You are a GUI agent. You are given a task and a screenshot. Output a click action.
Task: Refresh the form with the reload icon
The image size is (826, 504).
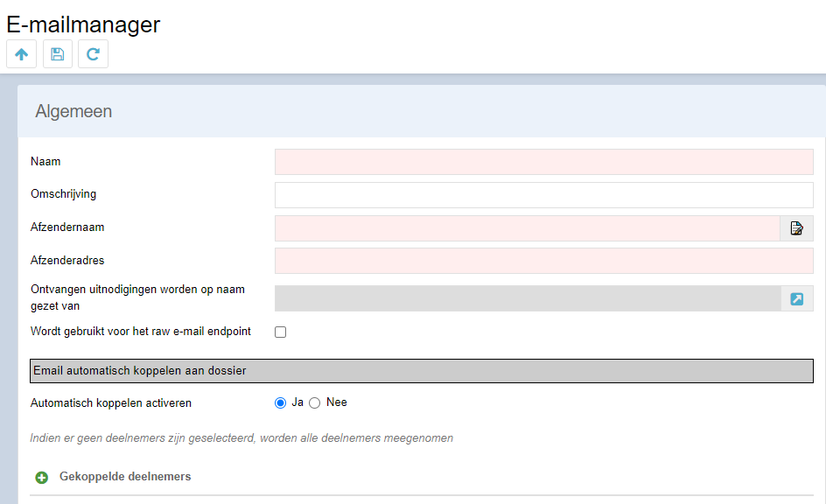pyautogui.click(x=94, y=54)
